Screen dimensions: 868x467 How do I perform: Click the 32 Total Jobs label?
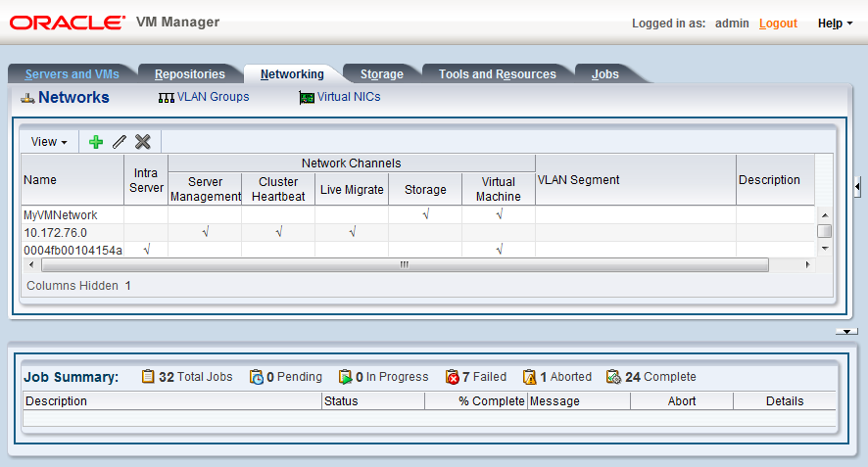[195, 377]
